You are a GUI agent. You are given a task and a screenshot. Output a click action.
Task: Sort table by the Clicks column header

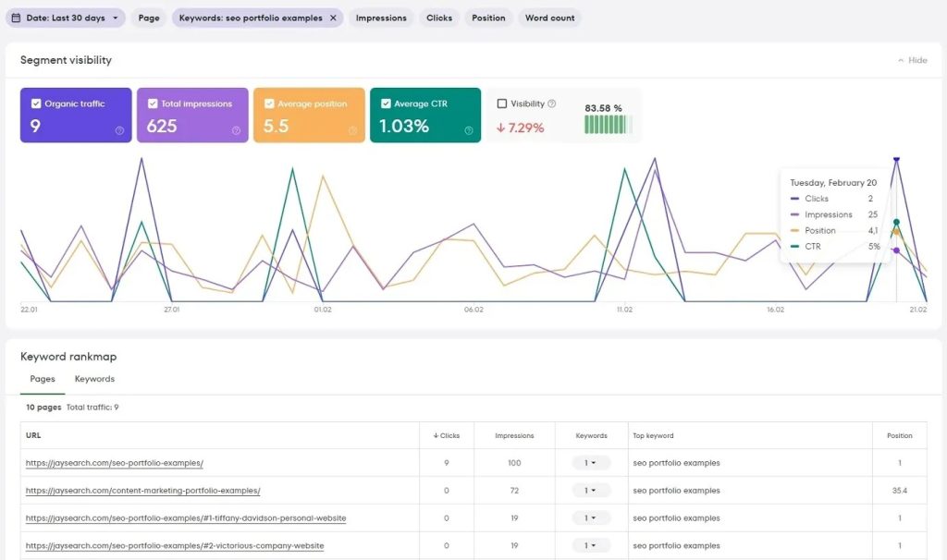point(446,435)
